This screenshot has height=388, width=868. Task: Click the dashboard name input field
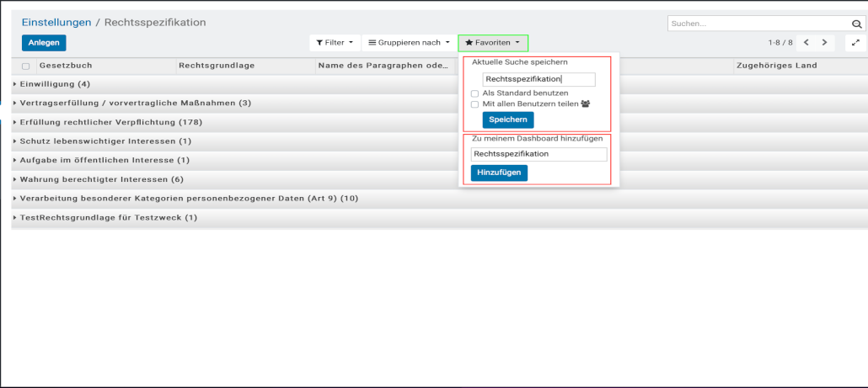coord(538,154)
